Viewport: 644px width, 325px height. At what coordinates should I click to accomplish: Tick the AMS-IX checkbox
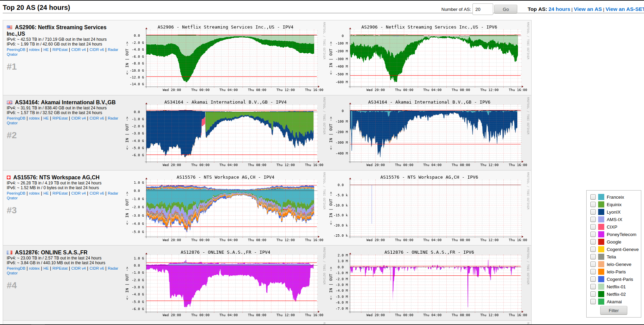tap(593, 219)
